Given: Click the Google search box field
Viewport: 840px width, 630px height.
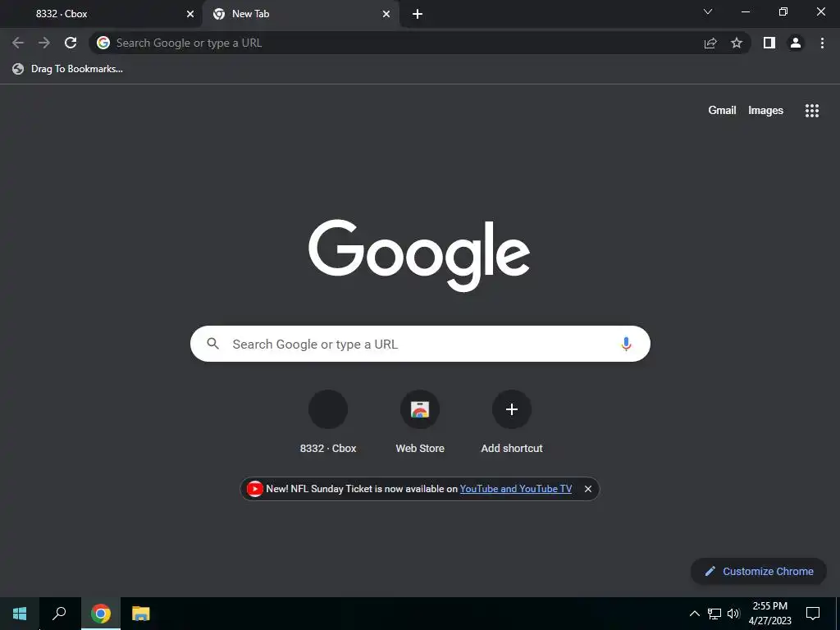Looking at the screenshot, I should pos(420,344).
